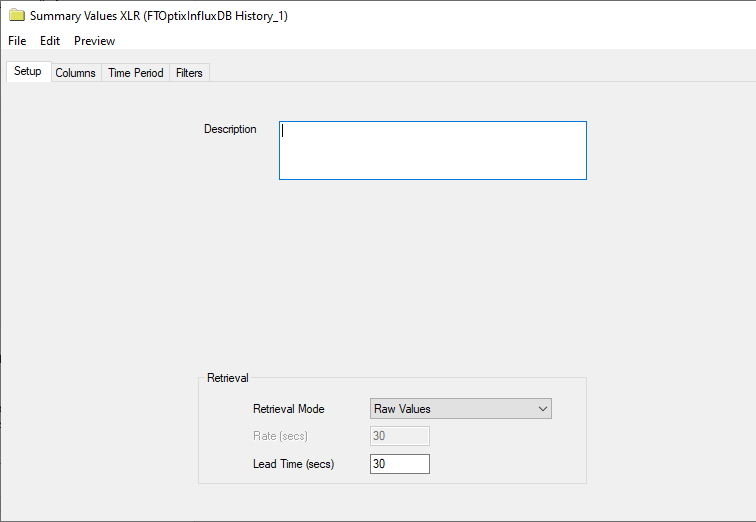Open the File menu
Image resolution: width=756 pixels, height=522 pixels.
click(x=17, y=41)
